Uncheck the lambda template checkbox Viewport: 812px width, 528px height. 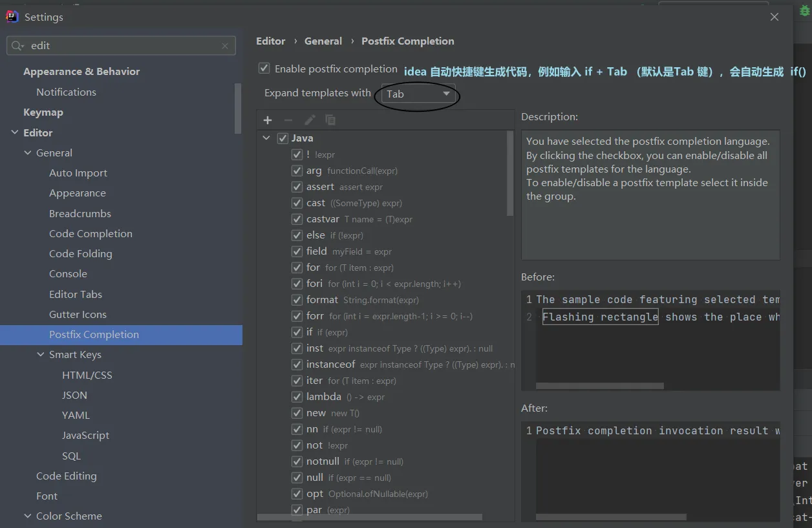(297, 397)
